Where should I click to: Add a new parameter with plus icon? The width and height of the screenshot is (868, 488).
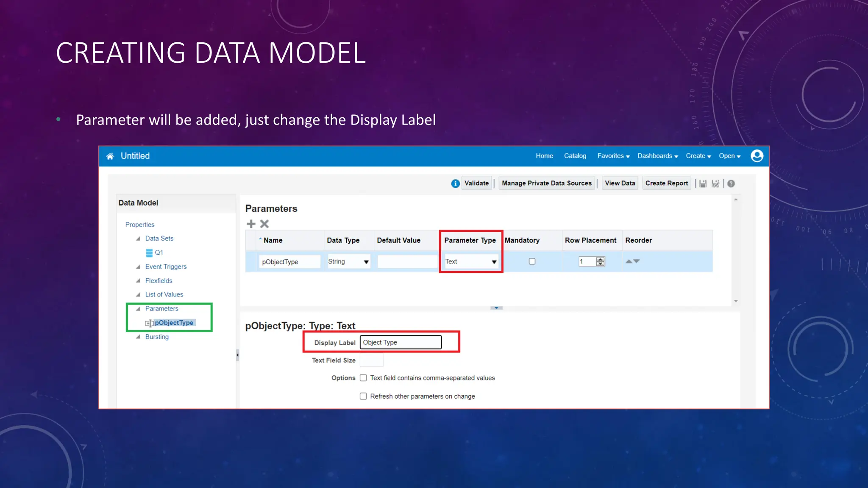pos(251,224)
